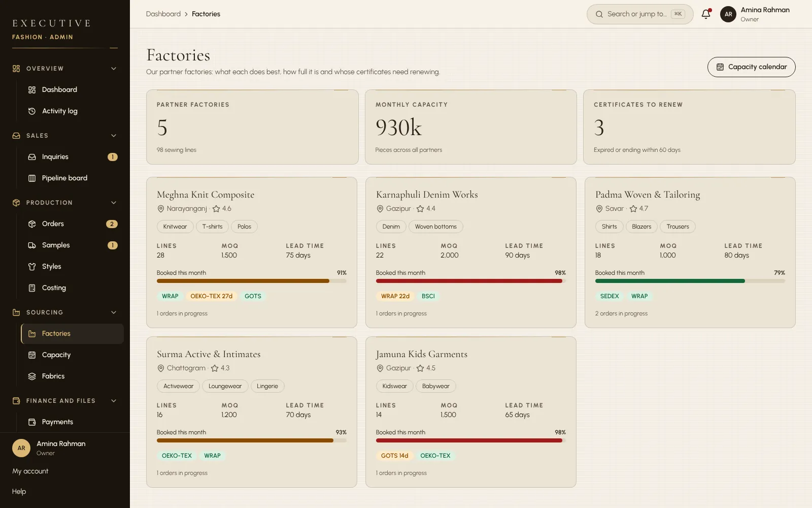Image resolution: width=812 pixels, height=508 pixels.
Task: Click the Fabrics layers icon
Action: click(x=32, y=376)
